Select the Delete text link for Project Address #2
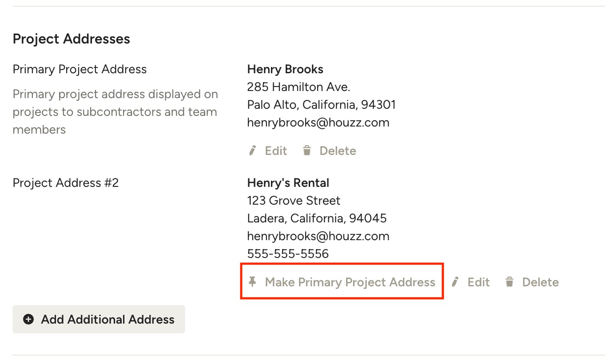This screenshot has width=605, height=364. [x=541, y=282]
